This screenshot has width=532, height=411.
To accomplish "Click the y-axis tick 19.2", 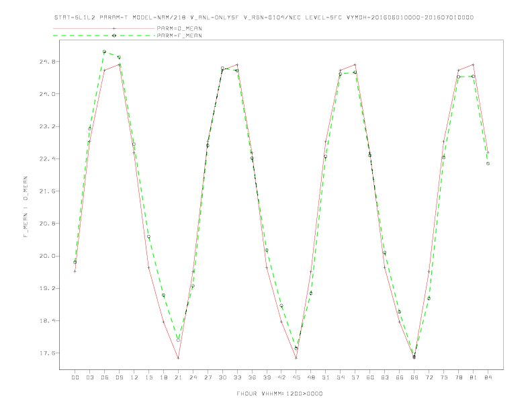I will pos(46,288).
